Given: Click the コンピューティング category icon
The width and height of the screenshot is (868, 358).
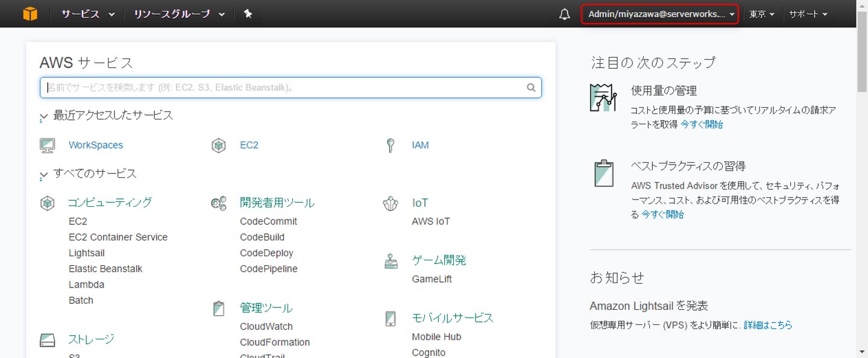Looking at the screenshot, I should tap(47, 203).
